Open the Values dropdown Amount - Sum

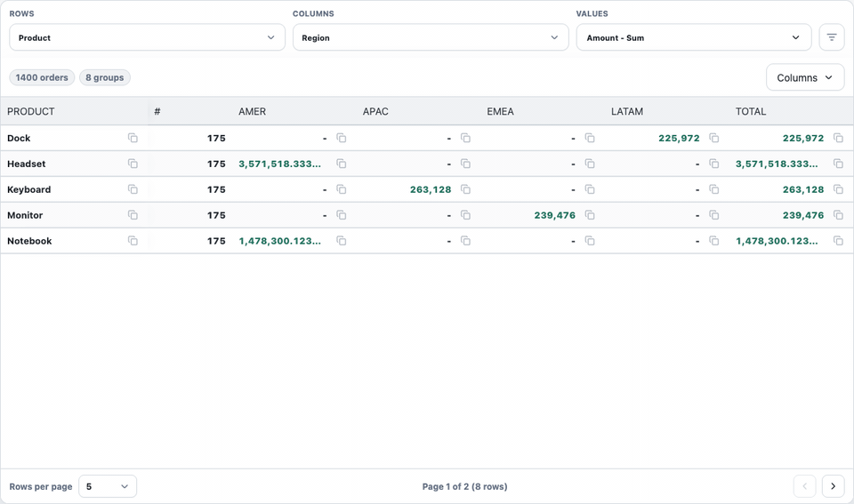pyautogui.click(x=694, y=37)
